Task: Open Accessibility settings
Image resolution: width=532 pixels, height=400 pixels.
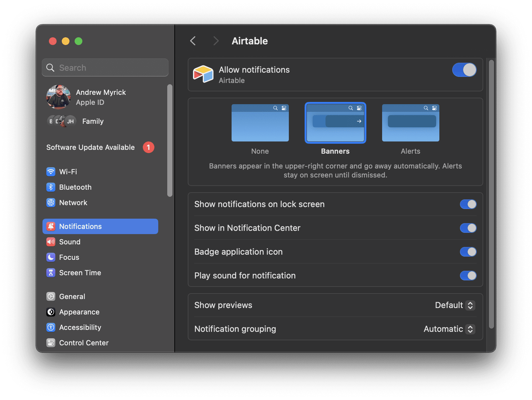Action: (x=100, y=327)
